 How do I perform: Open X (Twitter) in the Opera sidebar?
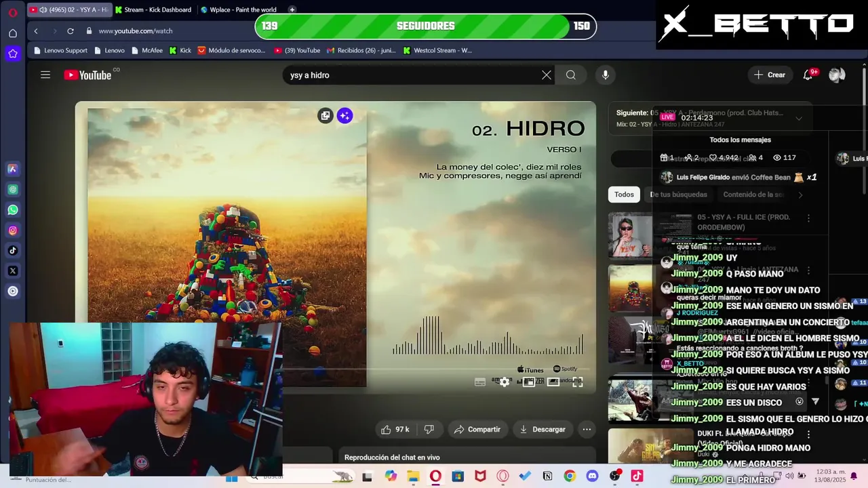pos(12,271)
